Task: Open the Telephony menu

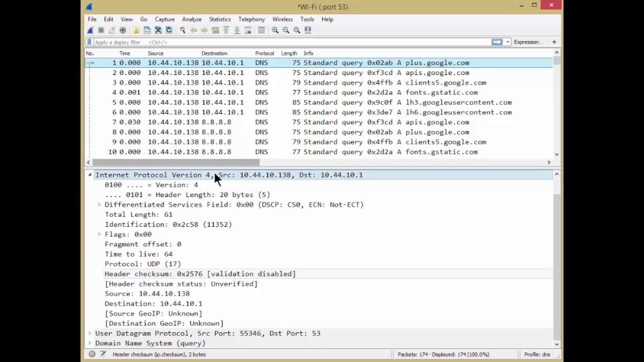Action: click(x=252, y=19)
